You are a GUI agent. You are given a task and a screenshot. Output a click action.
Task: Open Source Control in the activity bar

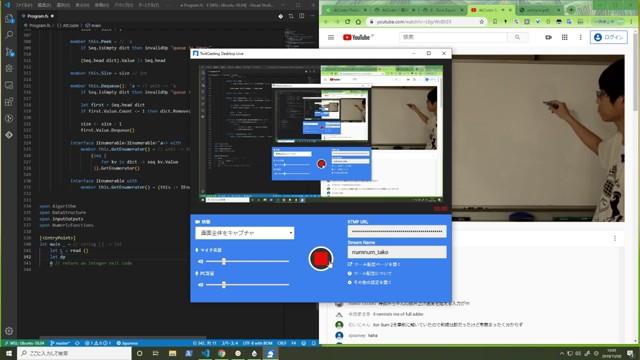coord(9,52)
